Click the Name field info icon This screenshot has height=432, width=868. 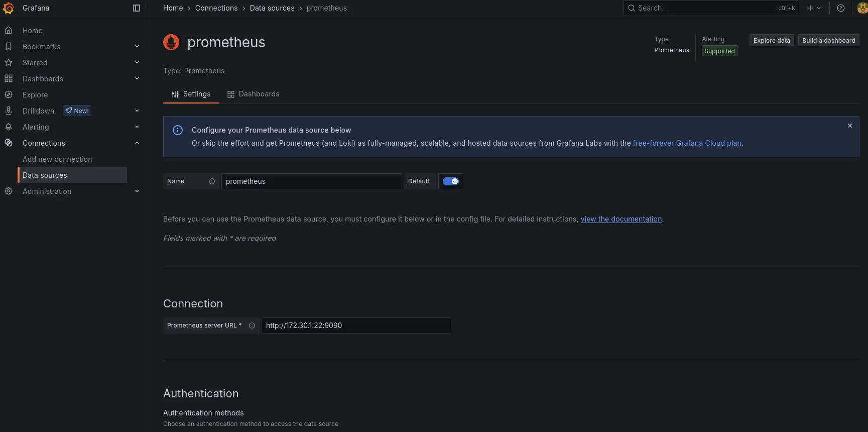click(x=212, y=181)
